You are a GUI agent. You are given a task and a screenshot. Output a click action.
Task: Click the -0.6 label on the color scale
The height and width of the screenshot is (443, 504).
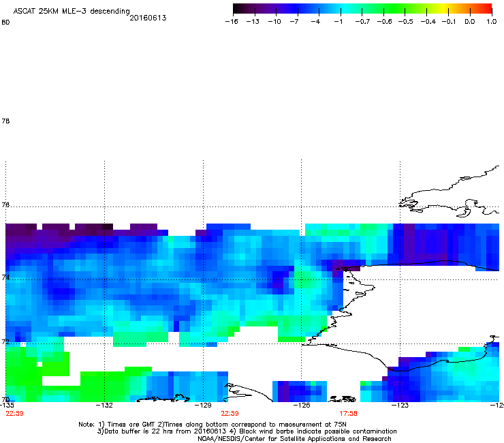click(384, 22)
